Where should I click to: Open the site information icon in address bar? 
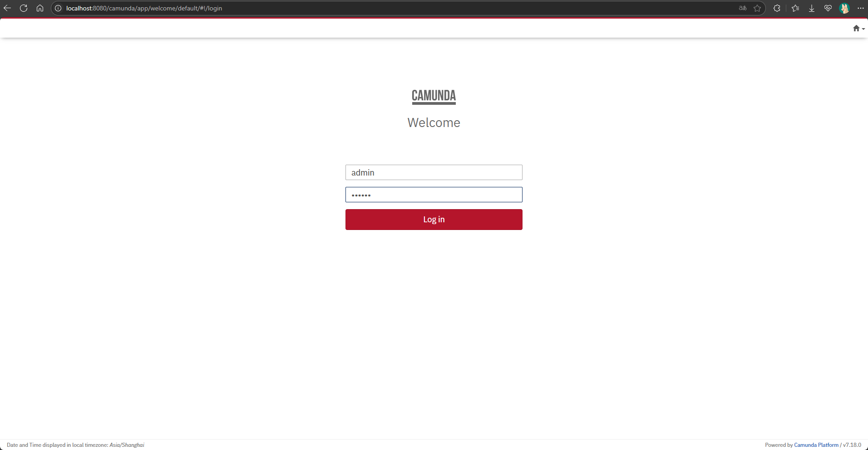[58, 8]
